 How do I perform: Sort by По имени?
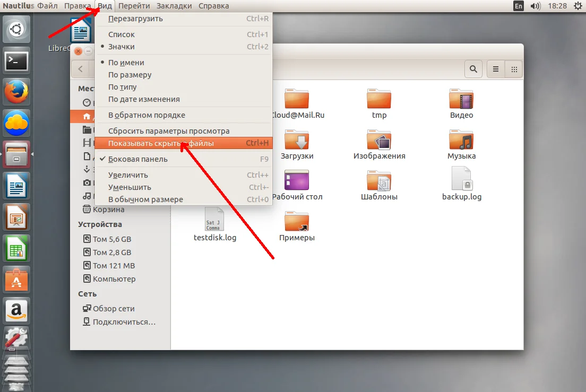pos(184,63)
